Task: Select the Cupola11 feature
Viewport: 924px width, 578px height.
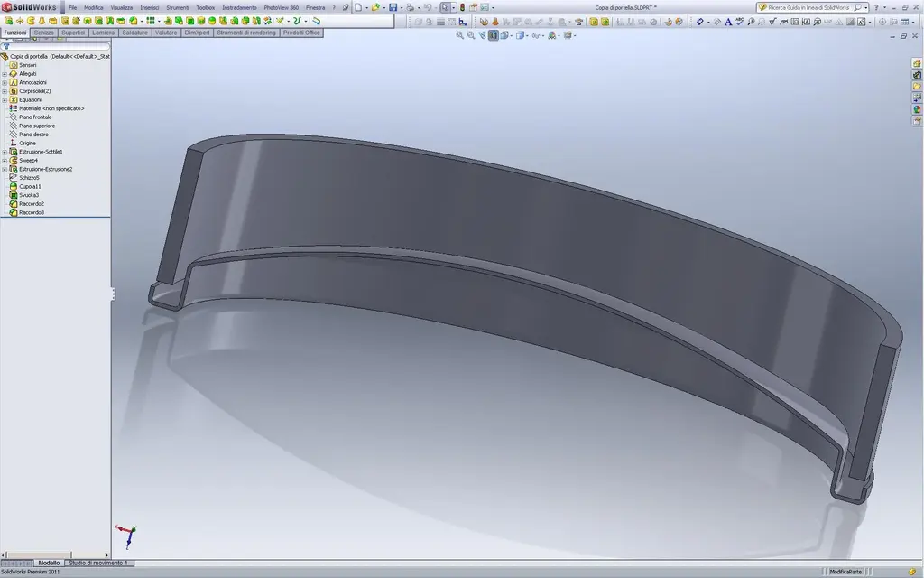Action: coord(30,186)
